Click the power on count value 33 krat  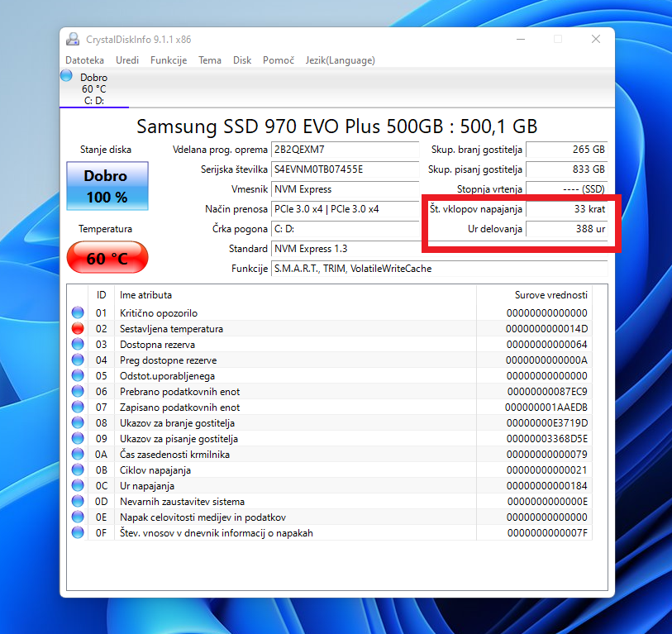coord(566,209)
